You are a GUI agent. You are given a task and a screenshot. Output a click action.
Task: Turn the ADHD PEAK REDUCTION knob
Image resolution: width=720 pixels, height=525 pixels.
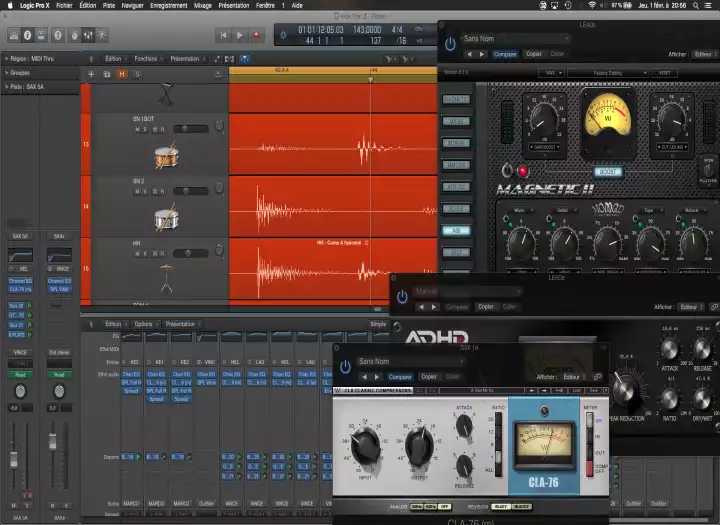pos(625,390)
